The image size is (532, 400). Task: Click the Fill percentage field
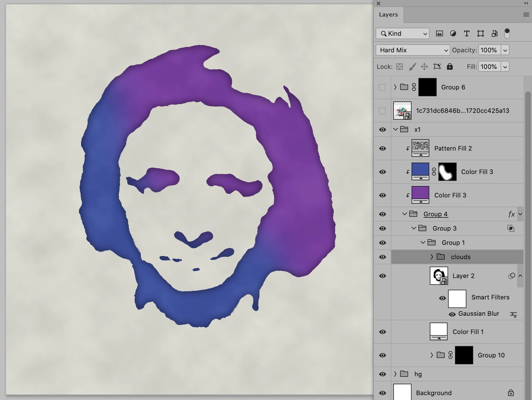pyautogui.click(x=489, y=67)
